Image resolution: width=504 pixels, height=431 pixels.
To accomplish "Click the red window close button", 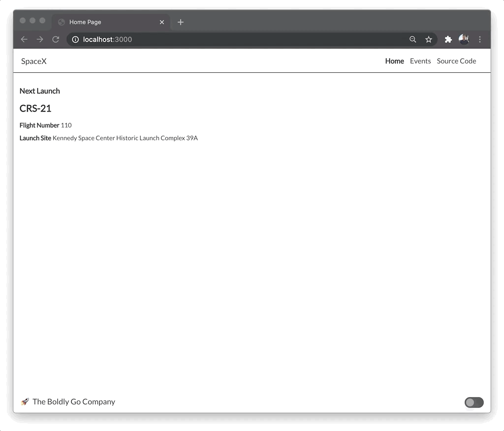I will point(23,21).
